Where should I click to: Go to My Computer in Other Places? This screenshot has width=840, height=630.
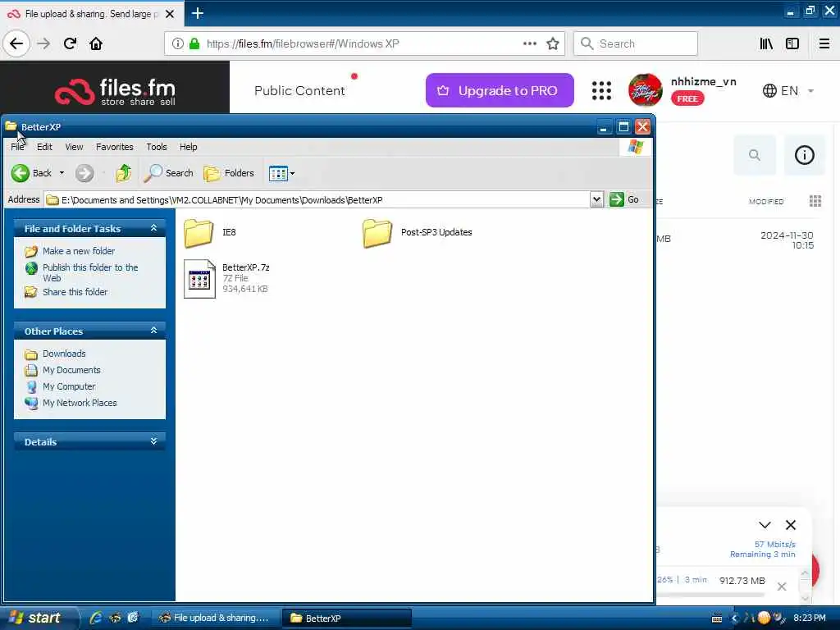click(x=69, y=386)
